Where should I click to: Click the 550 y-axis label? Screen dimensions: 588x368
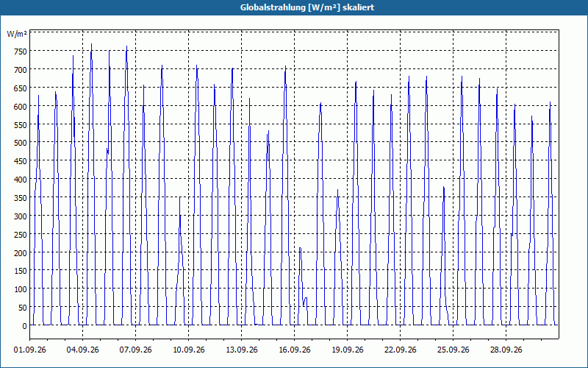21,125
